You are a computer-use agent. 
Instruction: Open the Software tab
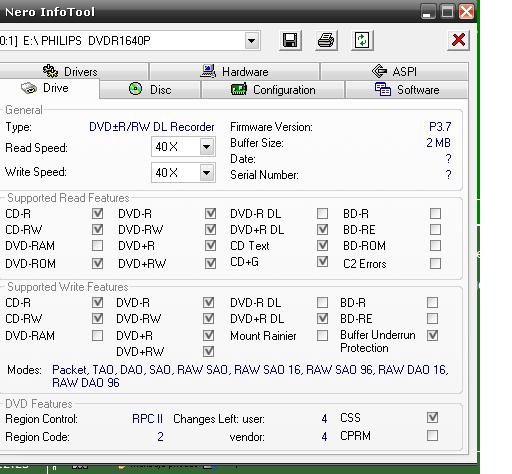tap(407, 90)
